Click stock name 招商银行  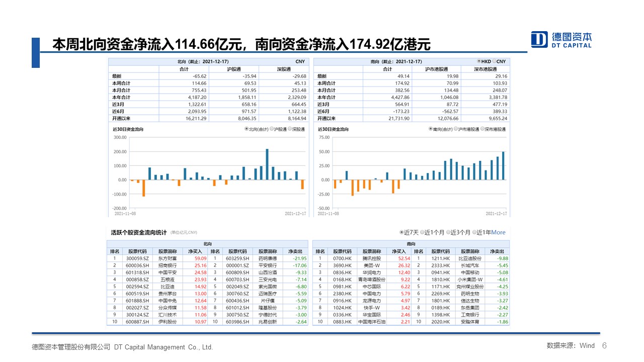(168, 265)
